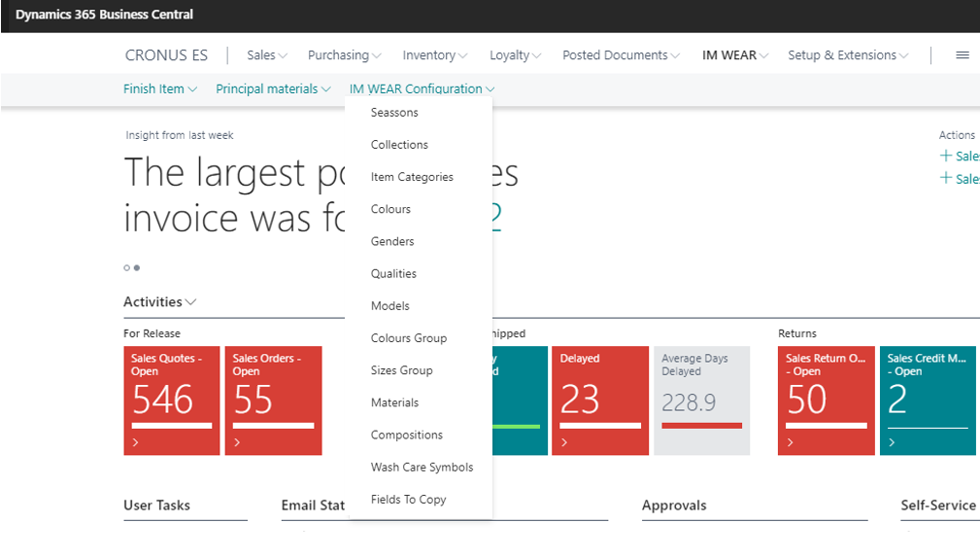
Task: Click the plus icon beside first Sales action
Action: coord(946,156)
